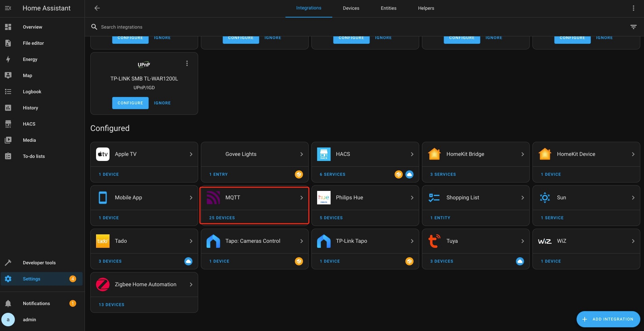The height and width of the screenshot is (331, 644).
Task: Open the admin user profile
Action: pyautogui.click(x=29, y=320)
